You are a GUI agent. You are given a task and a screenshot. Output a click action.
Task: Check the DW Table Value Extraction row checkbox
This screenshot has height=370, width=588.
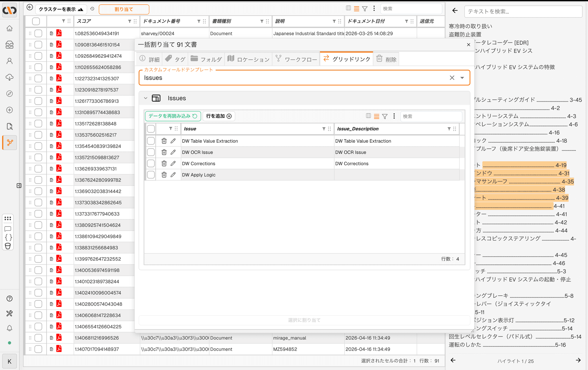[x=151, y=141]
